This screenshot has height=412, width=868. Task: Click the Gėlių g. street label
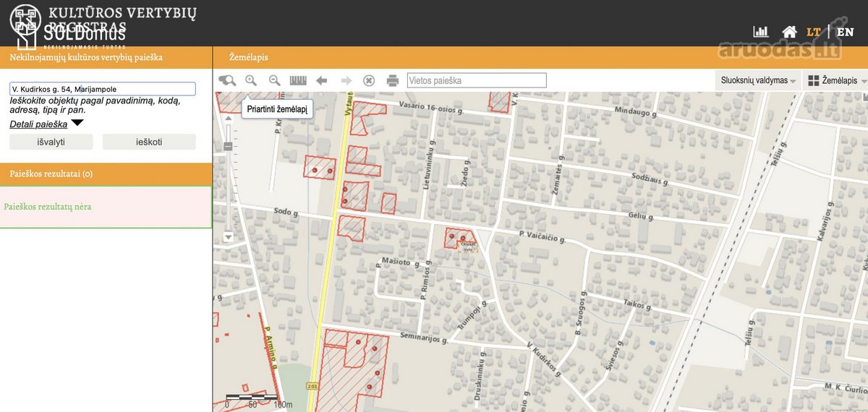pos(642,215)
